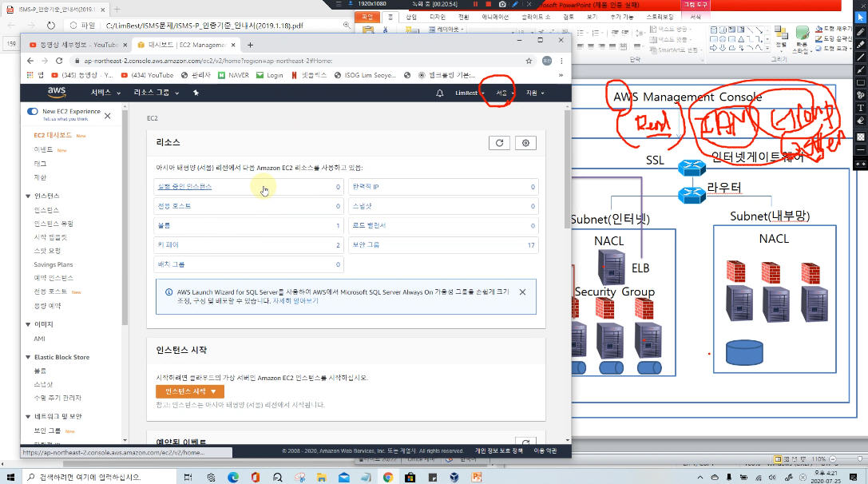Open Savings Plans in sidebar
Viewport: 868px width, 484px height.
coord(54,264)
